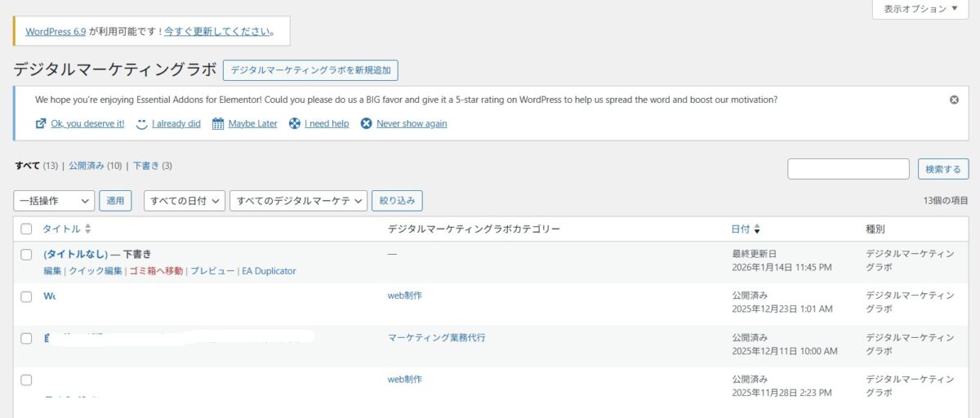Click the 'Never show again' link
This screenshot has height=418, width=980.
(412, 124)
